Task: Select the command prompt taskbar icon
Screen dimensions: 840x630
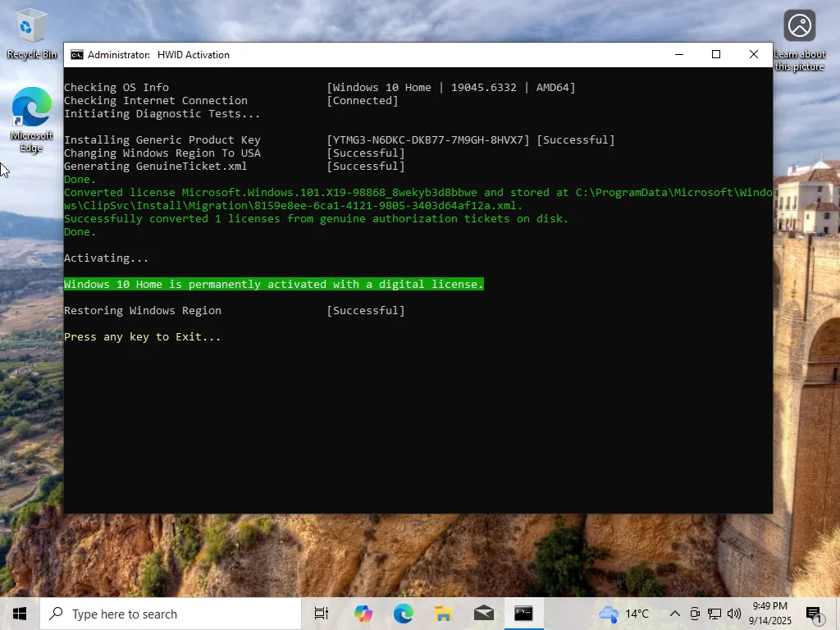Action: [524, 614]
